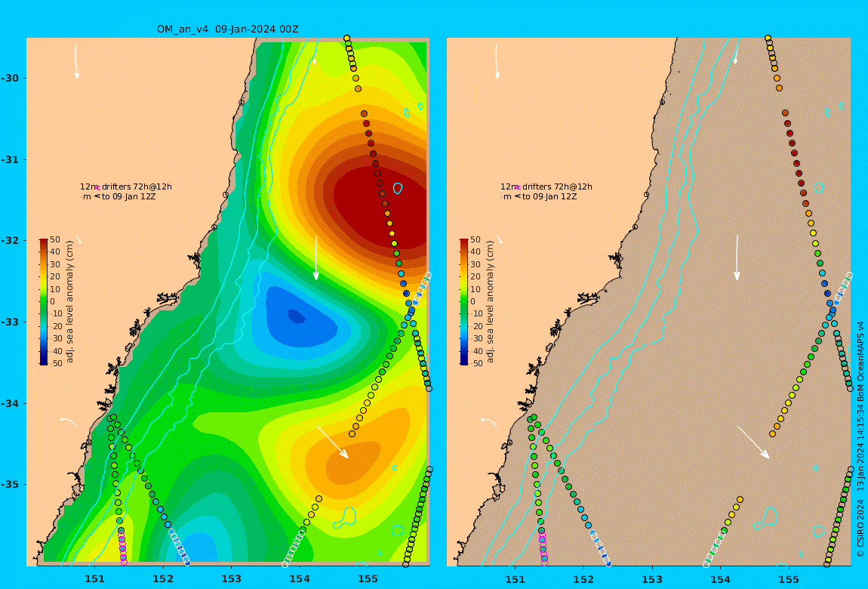Click longitude label "155" under the left map
Image resolution: width=868 pixels, height=589 pixels.
point(368,579)
